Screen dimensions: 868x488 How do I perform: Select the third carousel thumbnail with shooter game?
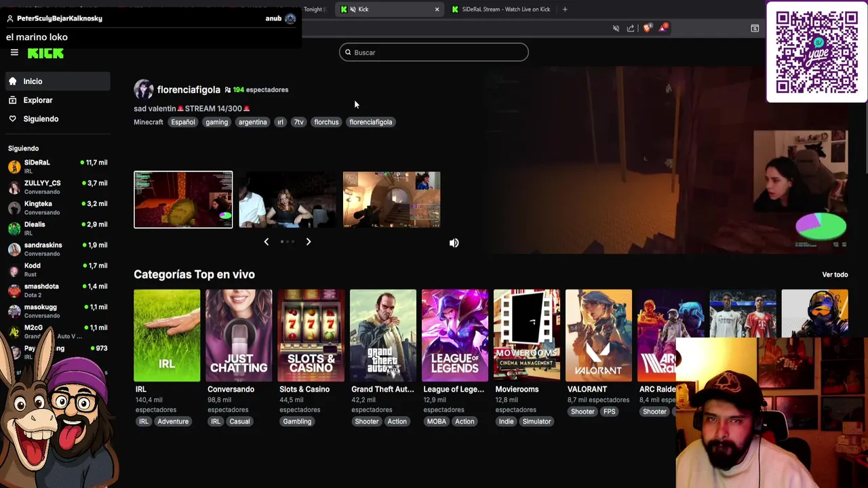[392, 199]
